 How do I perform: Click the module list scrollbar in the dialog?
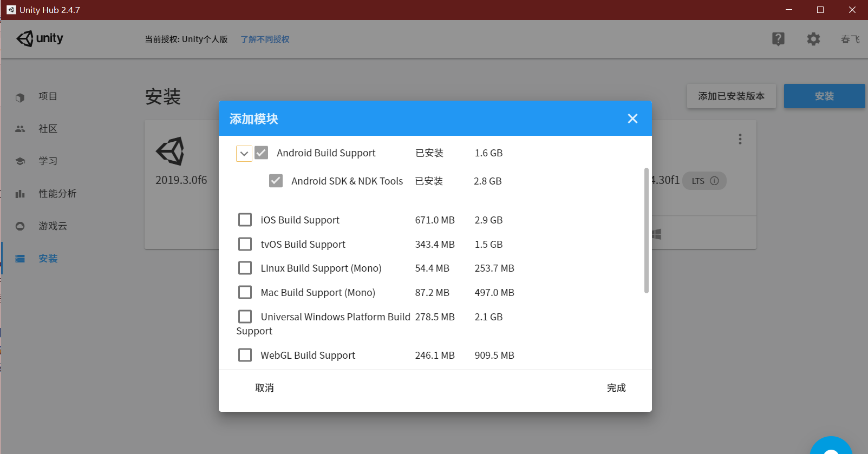[x=646, y=231]
